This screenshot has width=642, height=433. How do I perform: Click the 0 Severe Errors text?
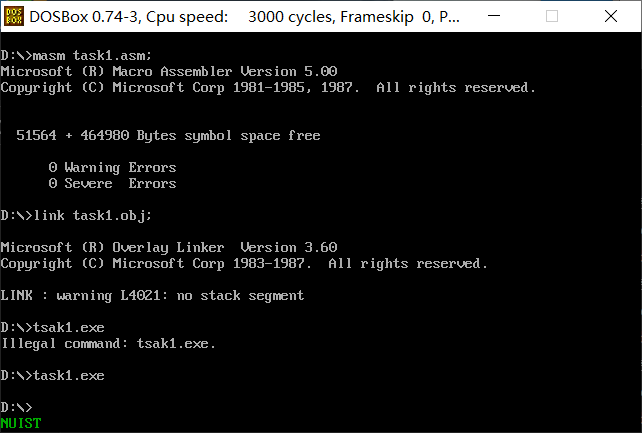[112, 184]
